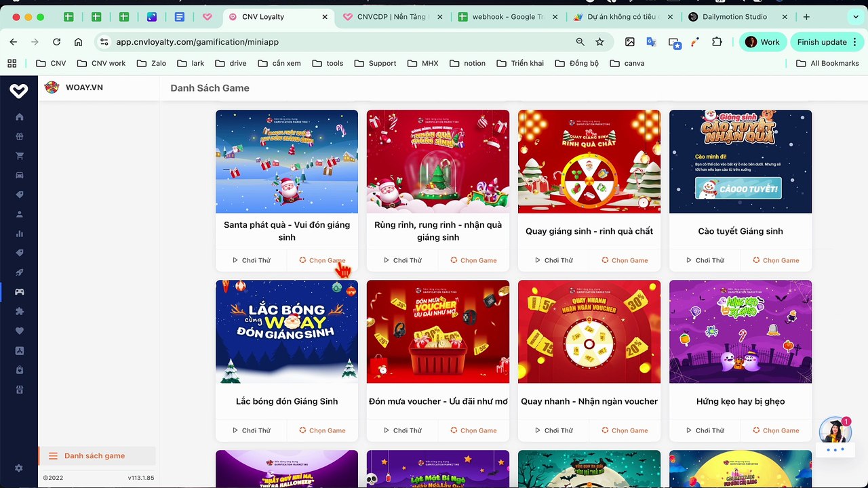Open the Quay nhanh voucher wheel thumbnail
This screenshot has height=488, width=868.
pyautogui.click(x=589, y=331)
